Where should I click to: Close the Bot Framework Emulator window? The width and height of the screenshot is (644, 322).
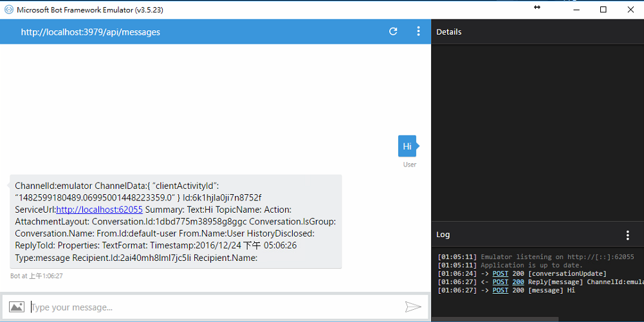pyautogui.click(x=630, y=10)
